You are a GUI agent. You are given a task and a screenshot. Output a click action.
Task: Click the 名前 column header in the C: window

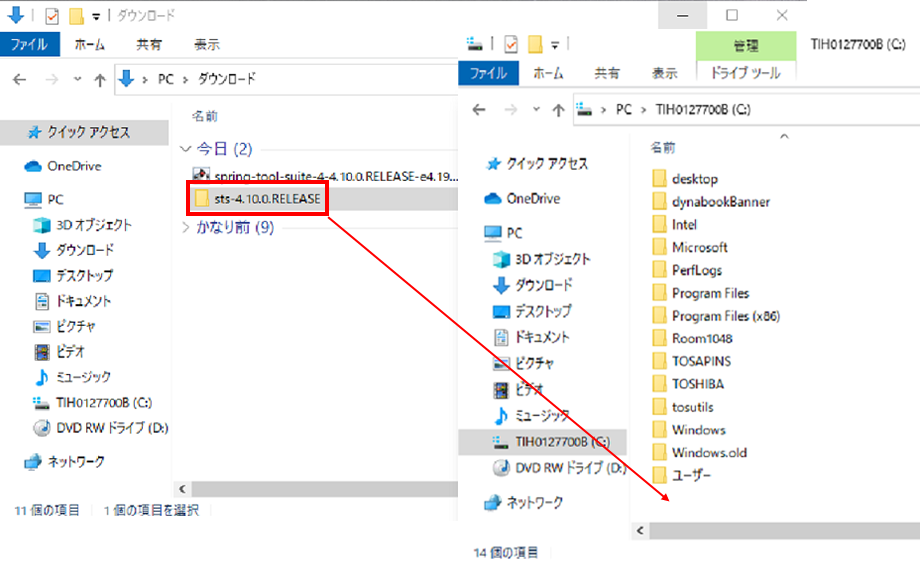tap(662, 147)
